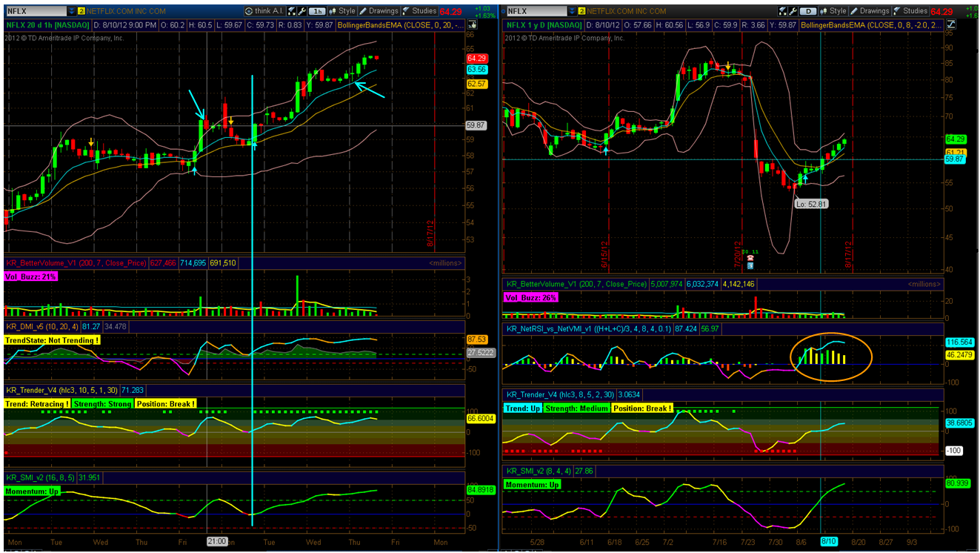Click the KR_Trender_V4 (hlc3, 8, 5, 2, 30) label
The height and width of the screenshot is (553, 980).
pos(559,395)
